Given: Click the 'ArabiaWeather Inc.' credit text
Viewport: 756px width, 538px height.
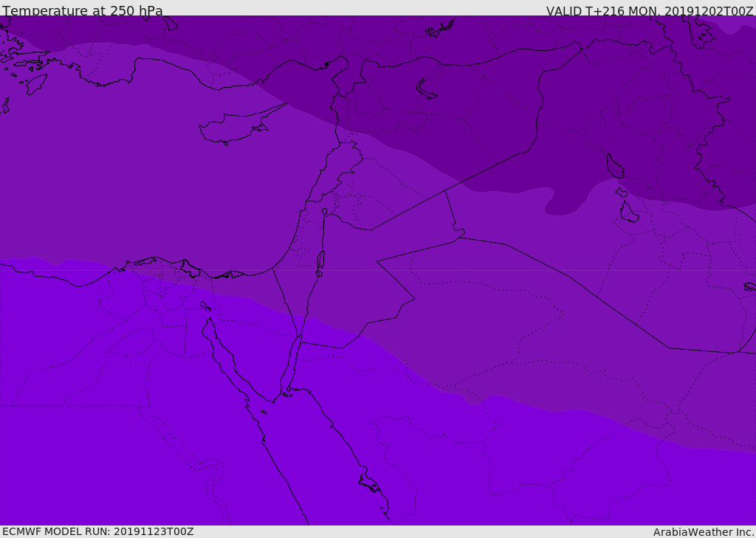Looking at the screenshot, I should (704, 532).
